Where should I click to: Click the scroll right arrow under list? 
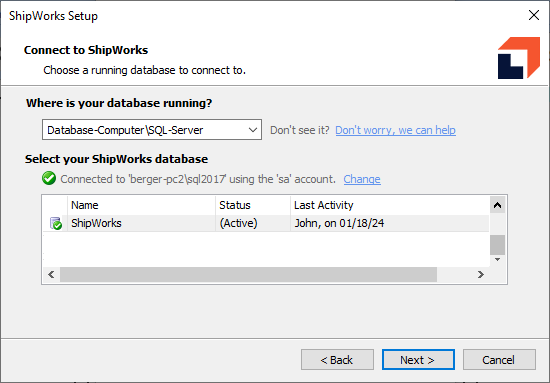pos(481,274)
